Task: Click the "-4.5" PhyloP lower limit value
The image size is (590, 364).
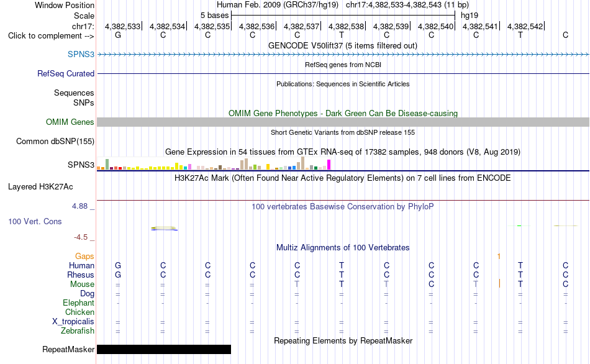Action: (x=81, y=237)
